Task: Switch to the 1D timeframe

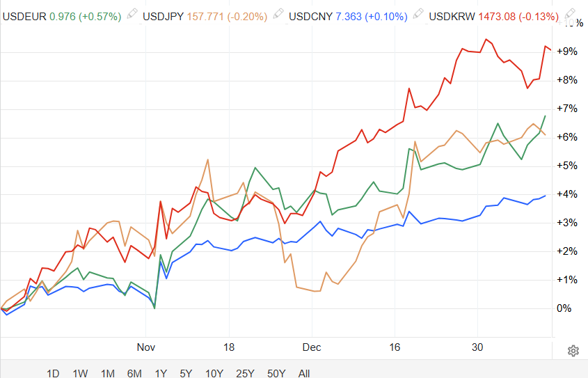Action: pos(53,373)
